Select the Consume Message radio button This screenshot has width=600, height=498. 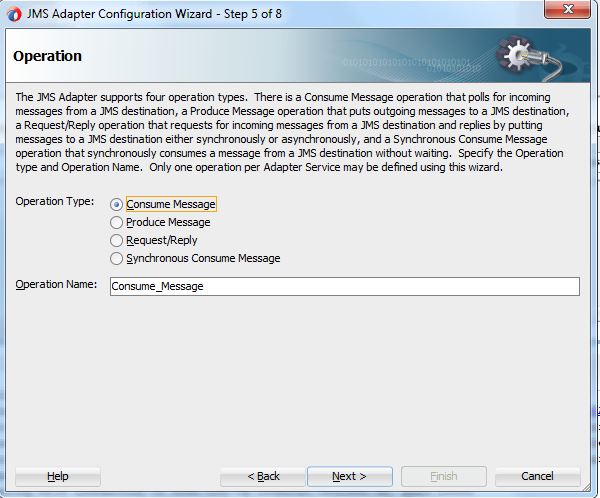click(x=116, y=204)
